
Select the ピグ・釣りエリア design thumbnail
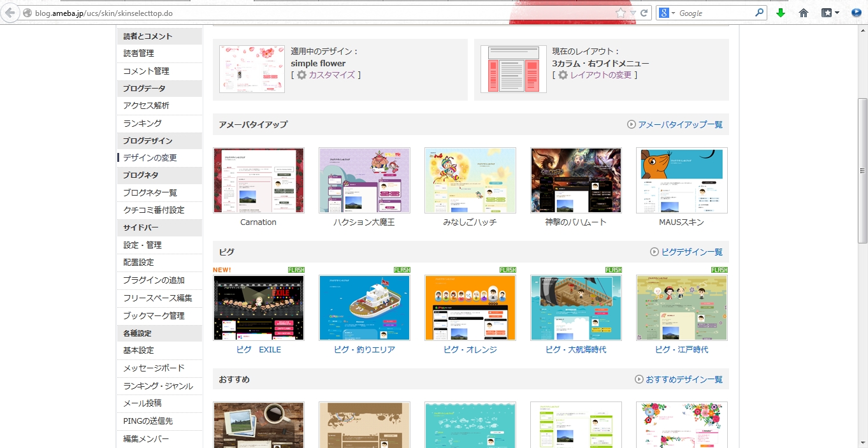365,308
